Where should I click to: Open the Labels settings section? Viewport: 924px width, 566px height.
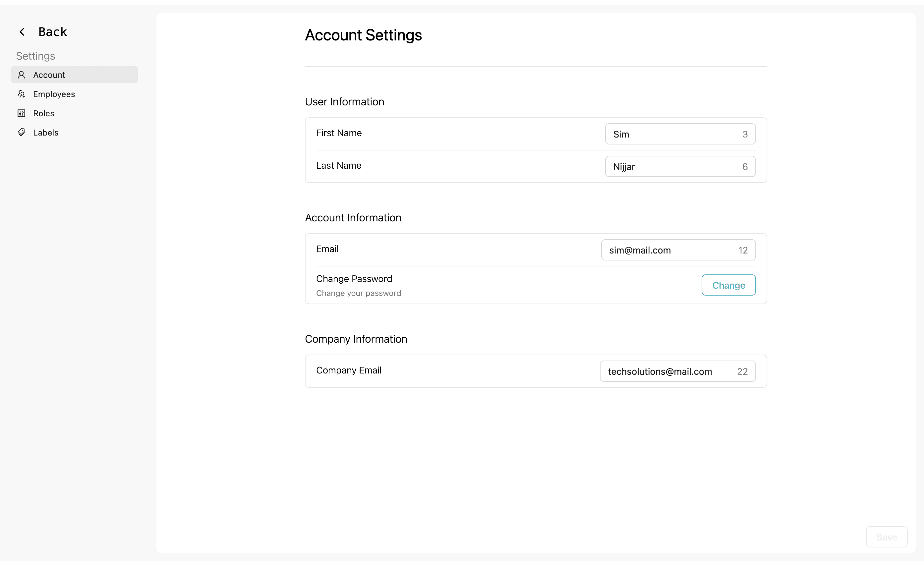click(x=74, y=132)
